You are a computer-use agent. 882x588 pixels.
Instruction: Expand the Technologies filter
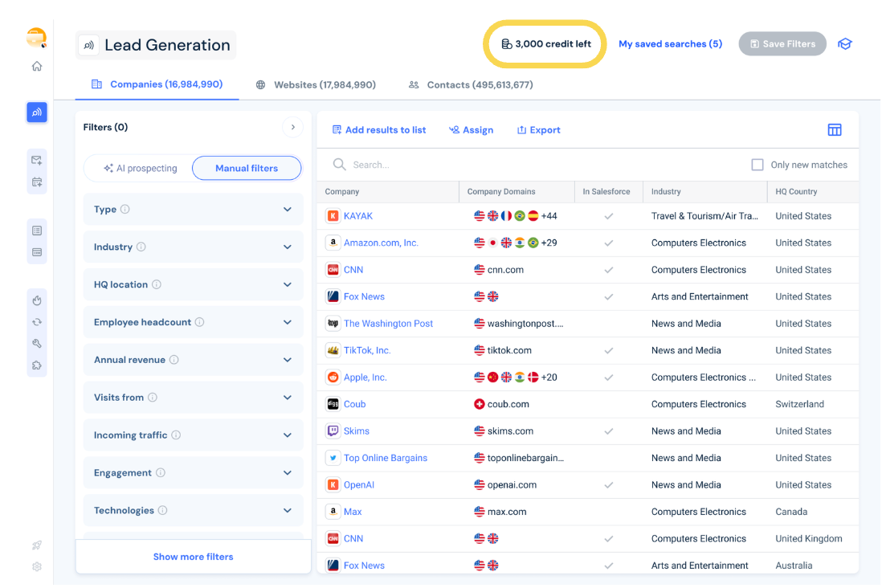coord(193,510)
